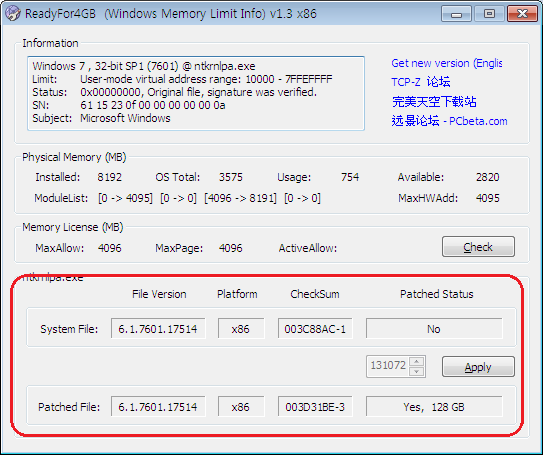Open the Get new version link
543x455 pixels.
coord(446,63)
